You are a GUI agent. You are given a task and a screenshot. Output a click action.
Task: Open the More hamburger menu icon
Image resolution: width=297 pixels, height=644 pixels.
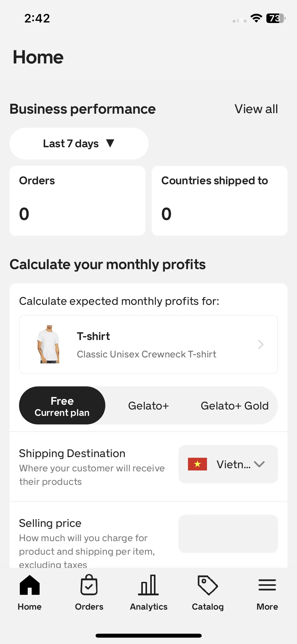[x=267, y=585]
